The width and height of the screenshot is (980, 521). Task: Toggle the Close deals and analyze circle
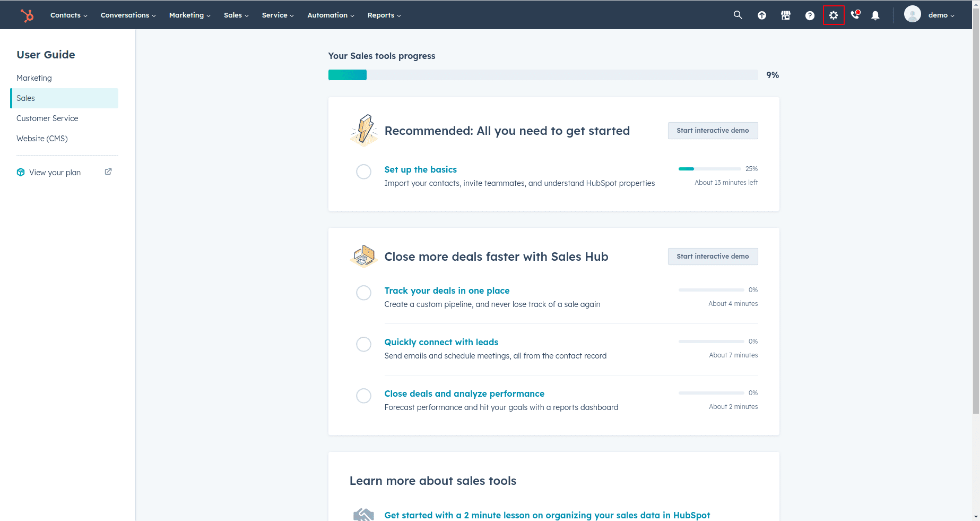tap(363, 396)
